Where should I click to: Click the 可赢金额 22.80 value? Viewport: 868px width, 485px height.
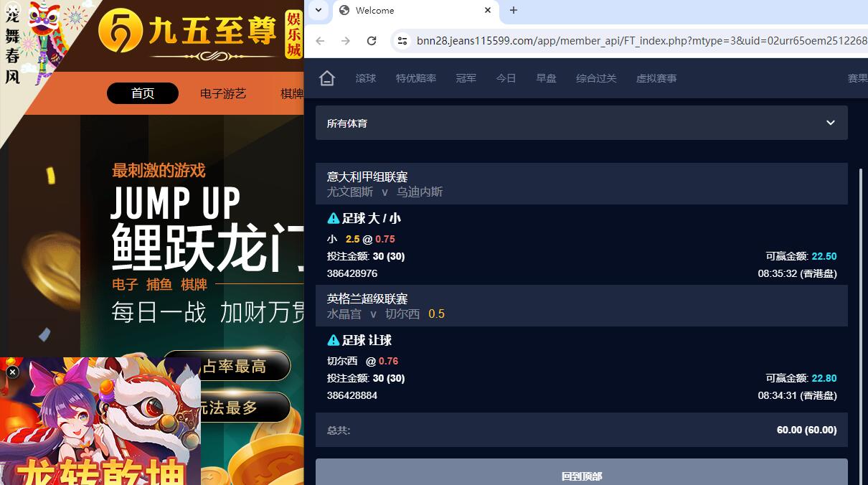pyautogui.click(x=824, y=378)
